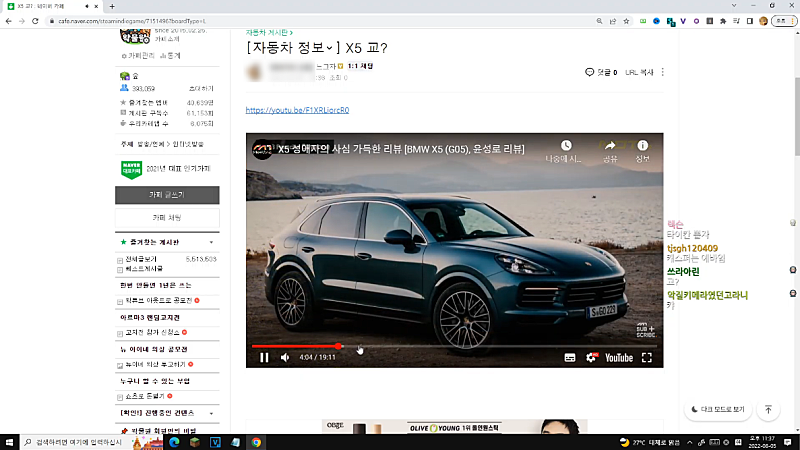Click Watch Later clock icon on video
The width and height of the screenshot is (800, 450).
point(566,146)
